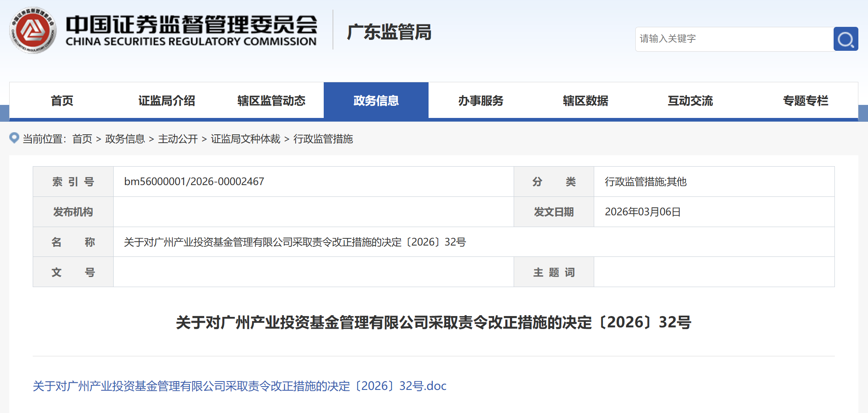
Task: Click the CSRC red emblem logo
Action: [33, 30]
